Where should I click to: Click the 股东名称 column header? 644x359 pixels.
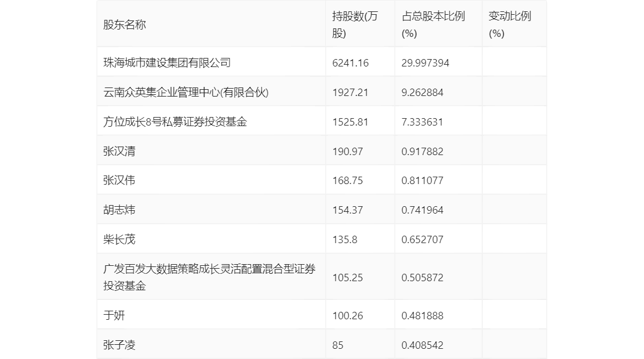pos(124,24)
